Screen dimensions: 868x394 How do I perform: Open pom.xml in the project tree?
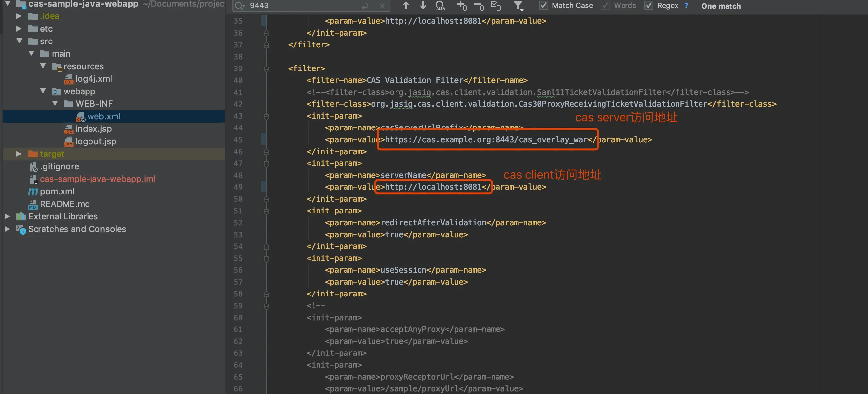click(x=57, y=191)
